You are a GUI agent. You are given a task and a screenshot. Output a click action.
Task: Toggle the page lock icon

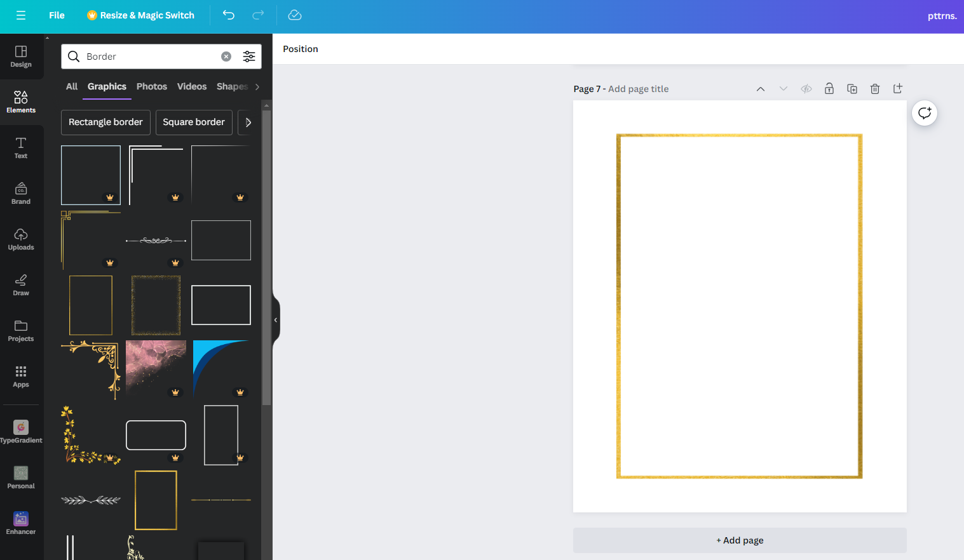[x=829, y=89]
